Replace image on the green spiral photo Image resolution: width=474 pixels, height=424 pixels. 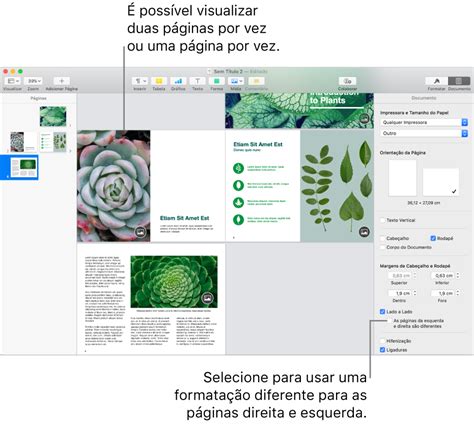(207, 297)
